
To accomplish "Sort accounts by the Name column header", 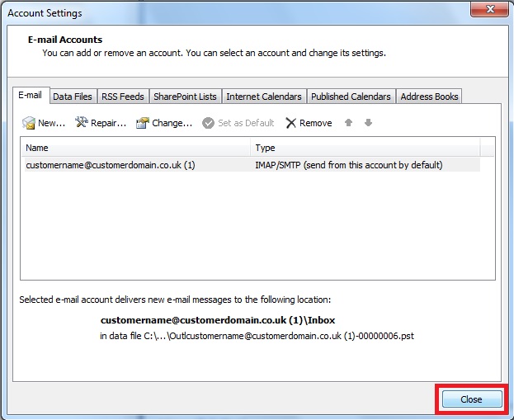I will click(136, 148).
